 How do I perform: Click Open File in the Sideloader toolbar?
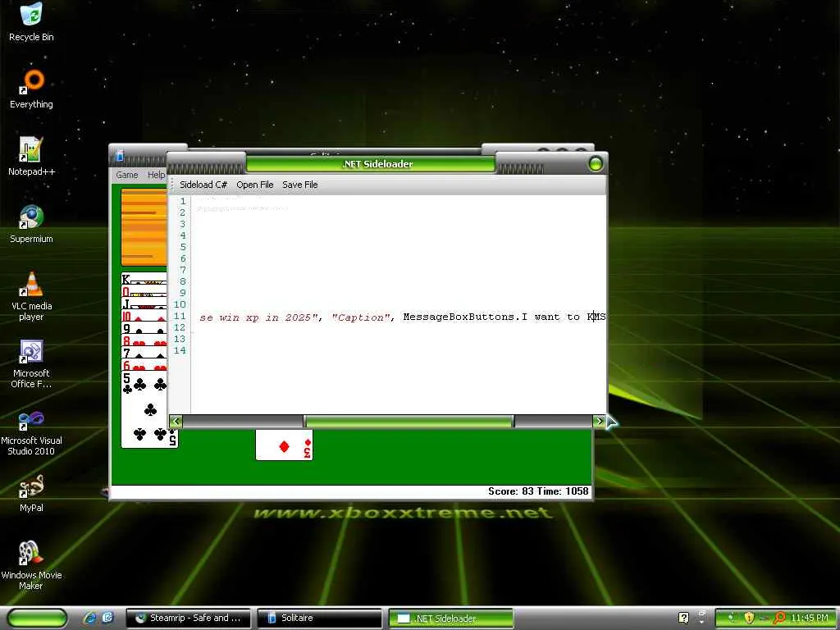tap(255, 185)
